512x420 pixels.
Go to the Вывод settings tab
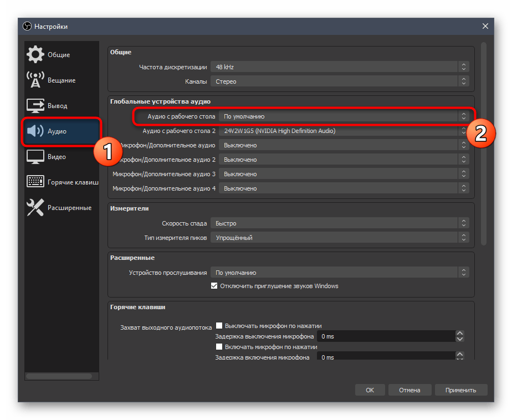coord(62,105)
